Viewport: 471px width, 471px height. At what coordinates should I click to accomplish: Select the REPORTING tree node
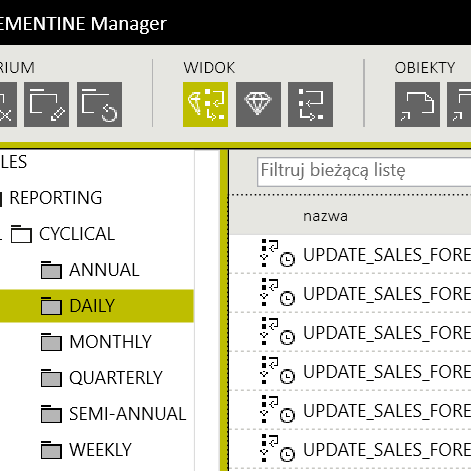56,198
